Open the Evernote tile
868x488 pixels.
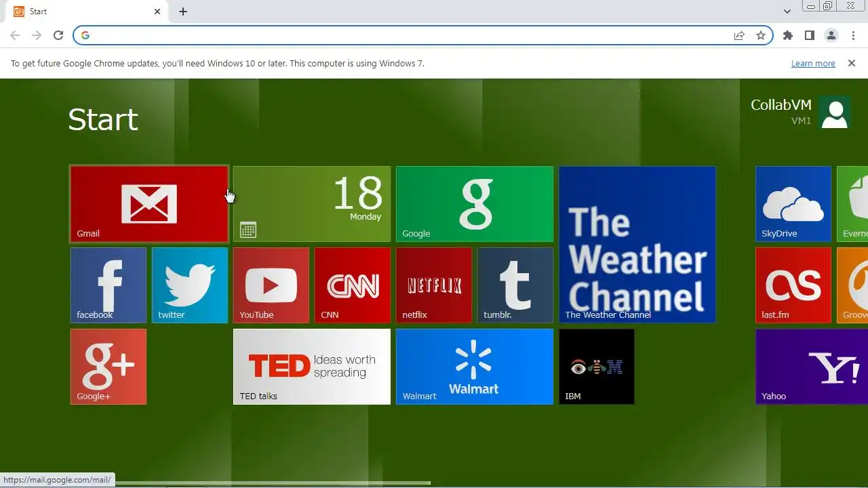[852, 204]
